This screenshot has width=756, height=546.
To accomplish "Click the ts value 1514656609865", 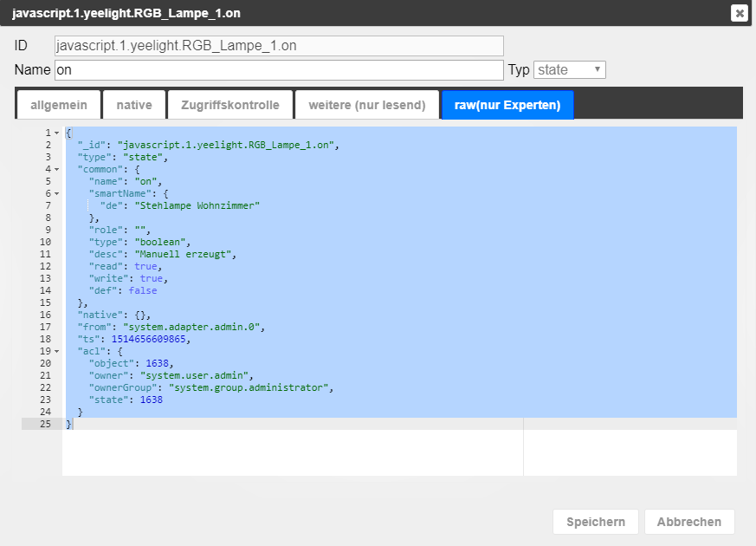I will point(148,339).
